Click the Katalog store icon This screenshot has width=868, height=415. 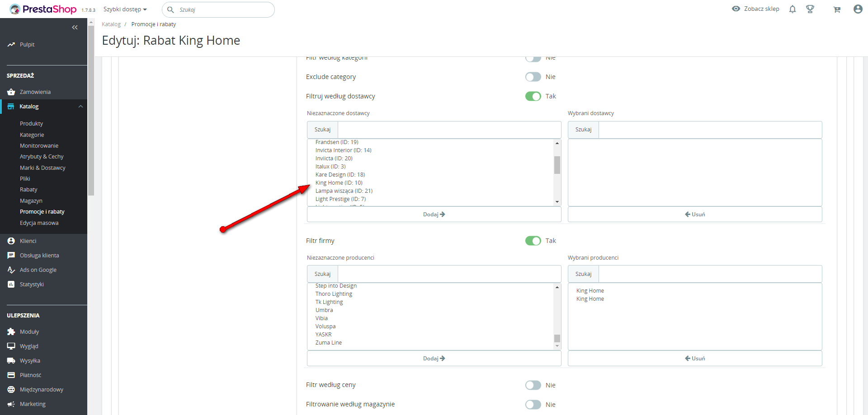pos(11,107)
